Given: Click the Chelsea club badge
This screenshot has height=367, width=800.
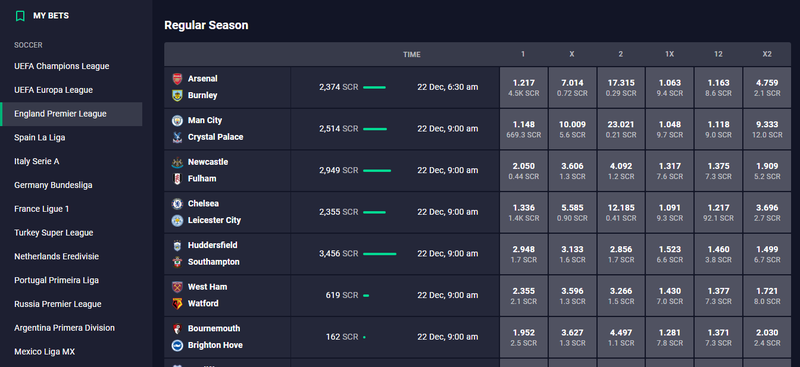Looking at the screenshot, I should tap(177, 204).
